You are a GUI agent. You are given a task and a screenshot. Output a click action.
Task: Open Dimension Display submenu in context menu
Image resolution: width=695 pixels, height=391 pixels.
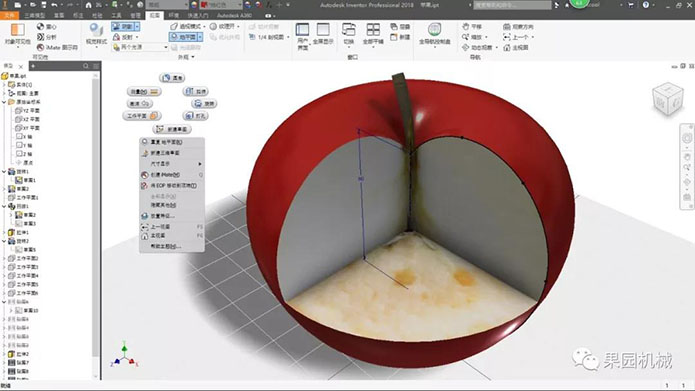pyautogui.click(x=172, y=164)
